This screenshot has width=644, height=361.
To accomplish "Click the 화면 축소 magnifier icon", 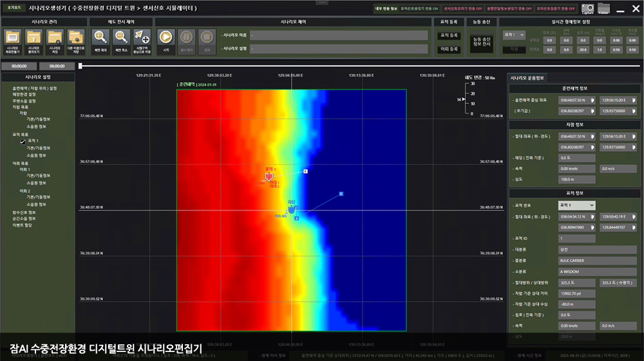I will (121, 37).
